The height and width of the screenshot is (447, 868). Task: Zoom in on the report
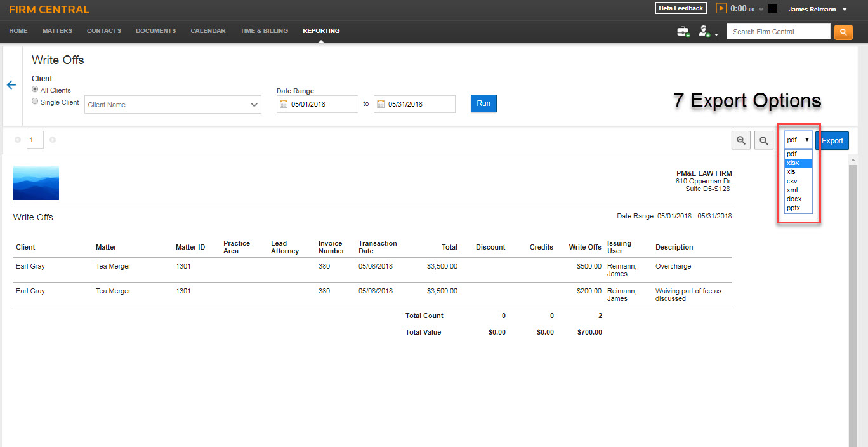pos(741,140)
